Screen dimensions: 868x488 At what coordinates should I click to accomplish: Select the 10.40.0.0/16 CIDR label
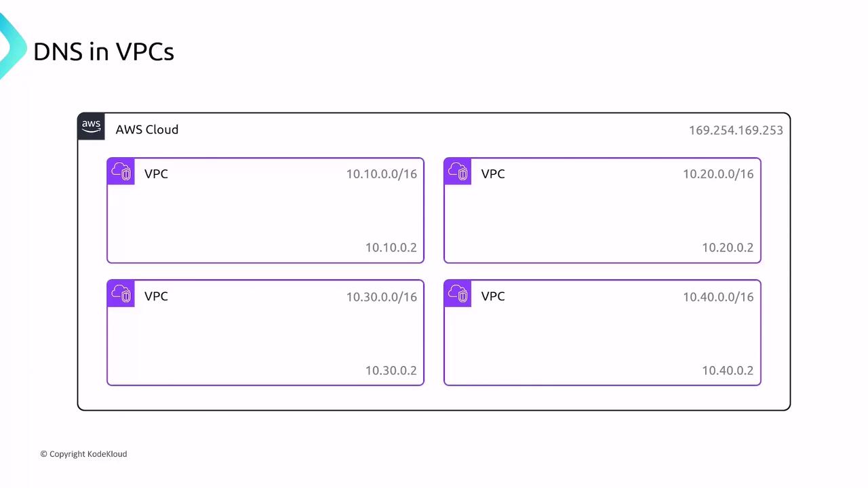pyautogui.click(x=718, y=297)
